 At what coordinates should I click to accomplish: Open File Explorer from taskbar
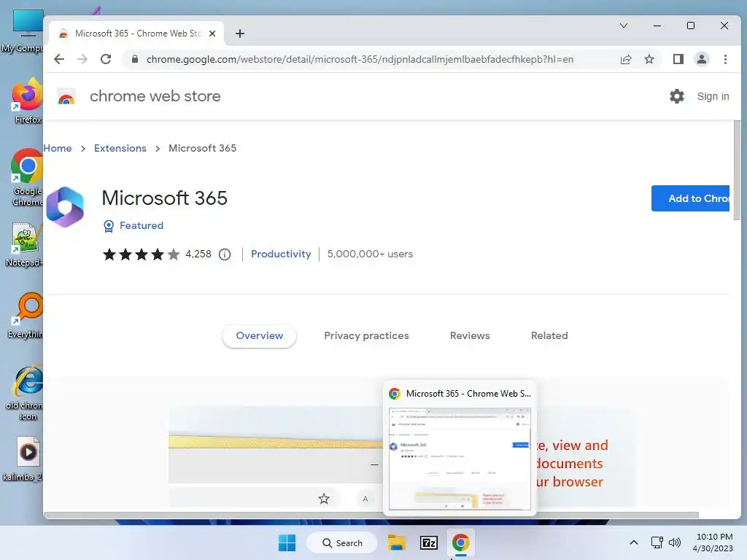click(x=396, y=542)
